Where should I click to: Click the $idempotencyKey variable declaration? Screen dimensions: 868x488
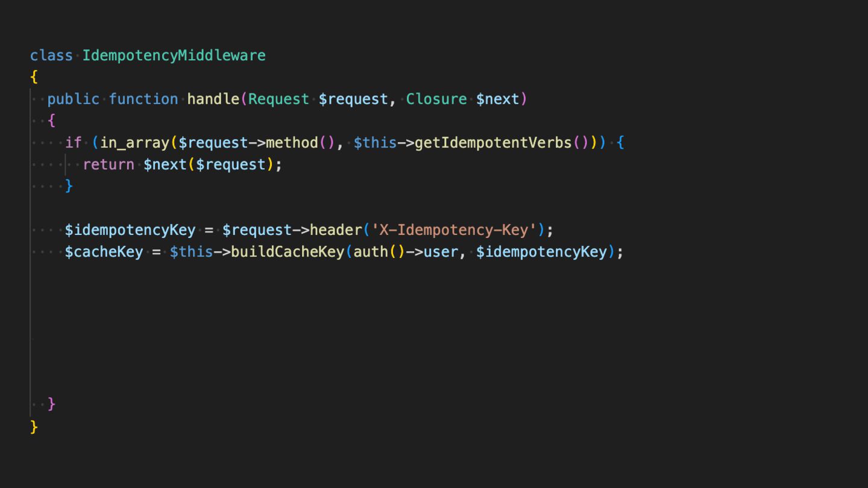pyautogui.click(x=130, y=230)
